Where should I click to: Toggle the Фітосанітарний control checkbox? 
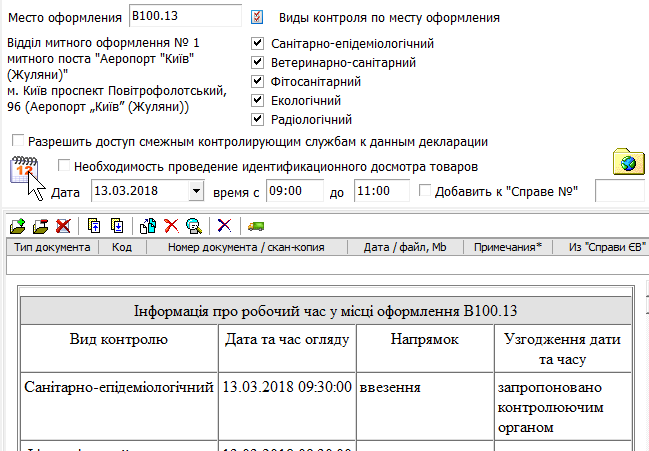(259, 82)
